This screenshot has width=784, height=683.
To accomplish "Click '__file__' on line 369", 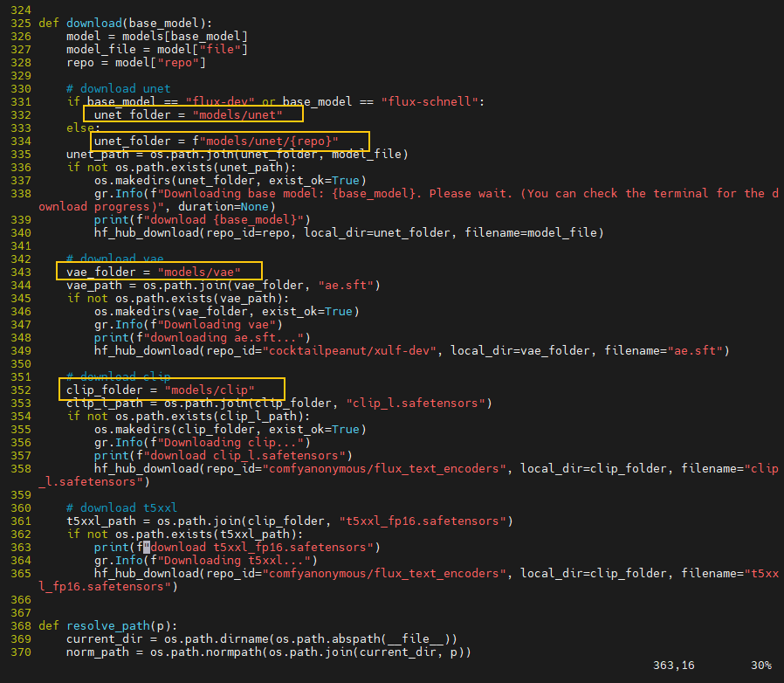I will click(416, 639).
